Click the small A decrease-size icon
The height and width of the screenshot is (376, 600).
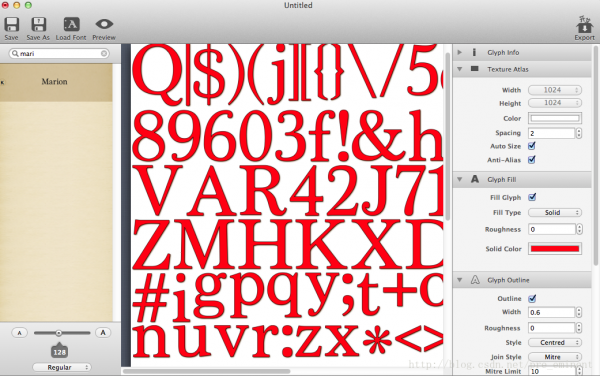pyautogui.click(x=20, y=333)
